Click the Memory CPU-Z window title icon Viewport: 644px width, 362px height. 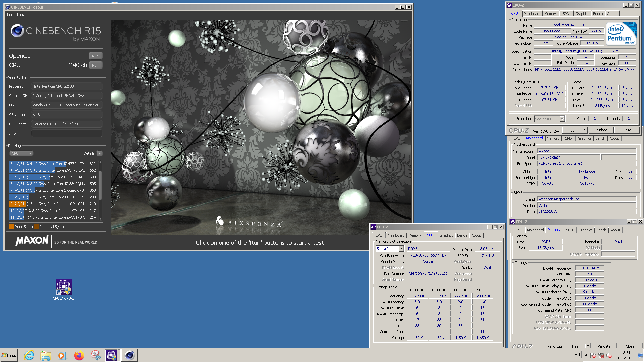pos(512,222)
